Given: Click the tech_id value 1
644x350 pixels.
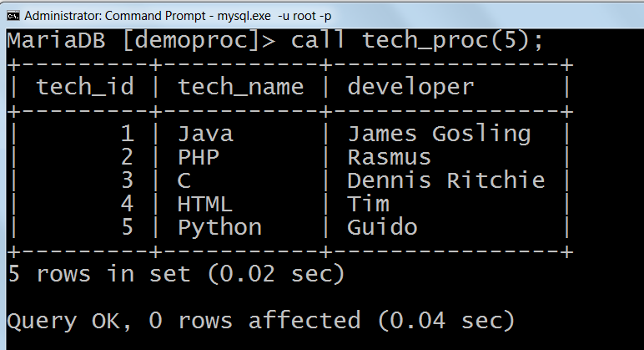Looking at the screenshot, I should [x=127, y=134].
